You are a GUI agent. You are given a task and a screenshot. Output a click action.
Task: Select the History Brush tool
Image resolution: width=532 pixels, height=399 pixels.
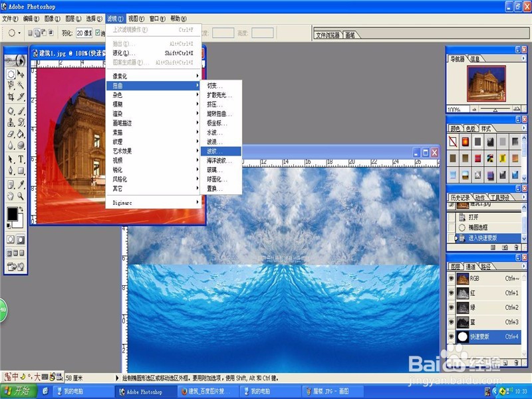(x=21, y=122)
